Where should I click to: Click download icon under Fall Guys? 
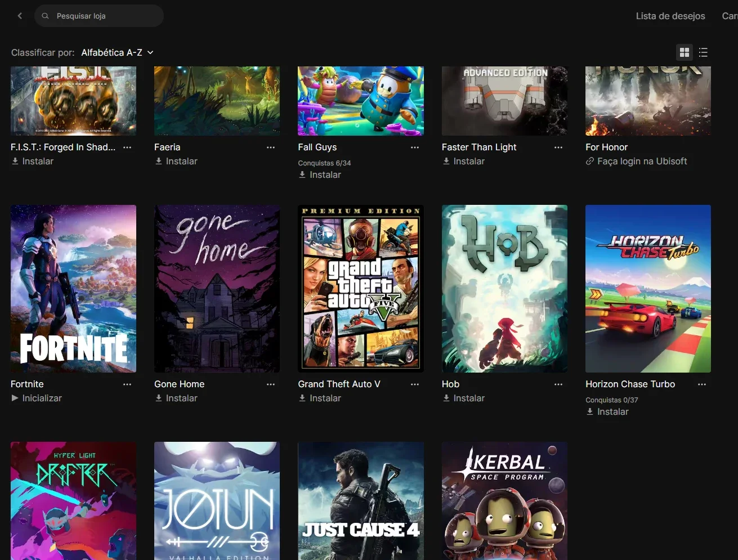302,174
